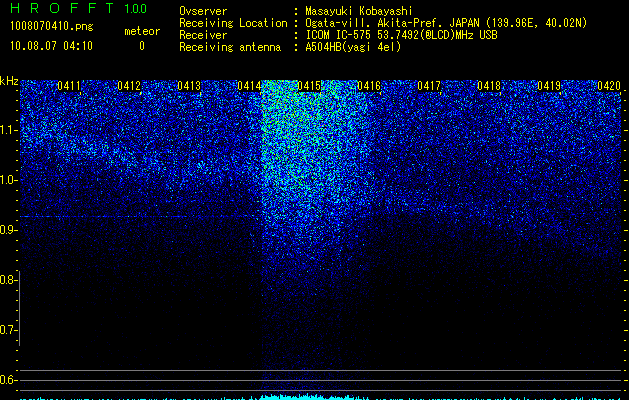Click the 1.1 frequency axis label
This screenshot has height=400, width=629.
pyautogui.click(x=8, y=130)
